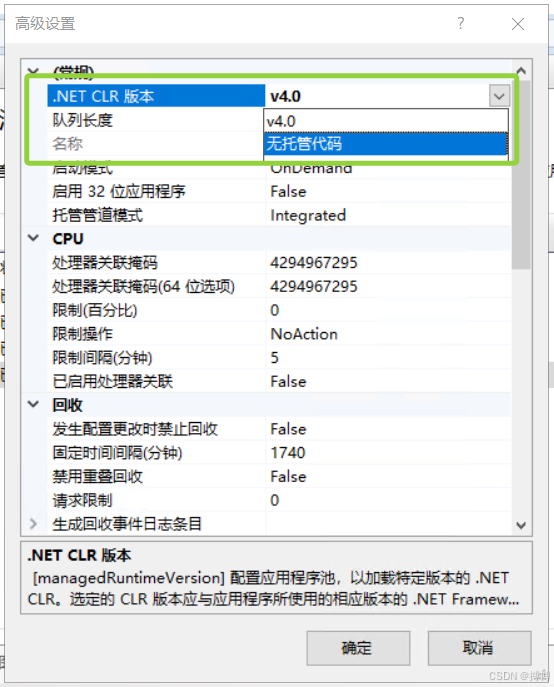The height and width of the screenshot is (687, 554).
Task: Cancel with the 取消 button
Action: [x=479, y=648]
